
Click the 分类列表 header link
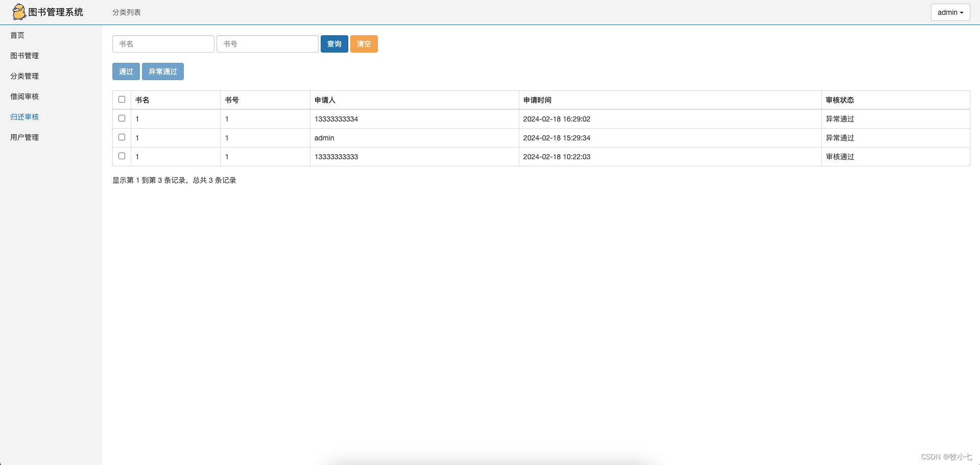pos(127,12)
